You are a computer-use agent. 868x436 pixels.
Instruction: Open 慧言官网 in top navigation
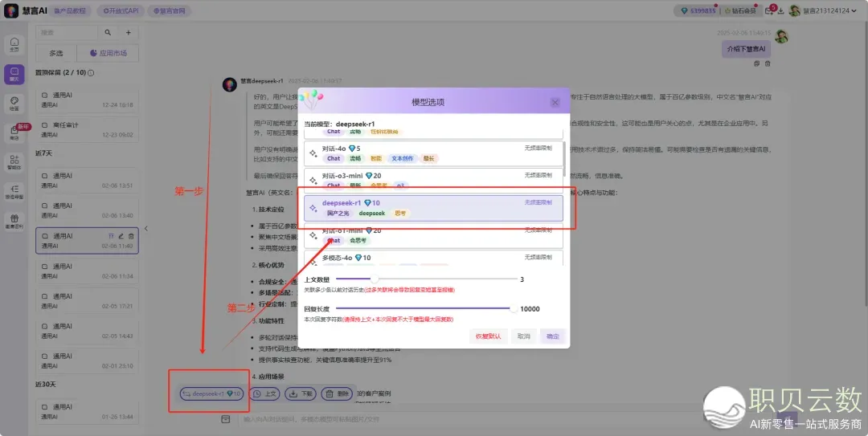(169, 10)
